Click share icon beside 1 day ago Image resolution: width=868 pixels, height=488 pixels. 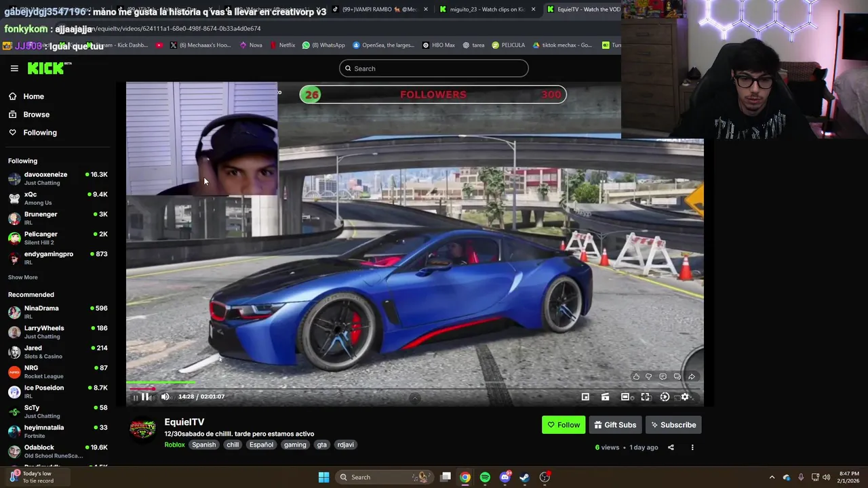(671, 447)
